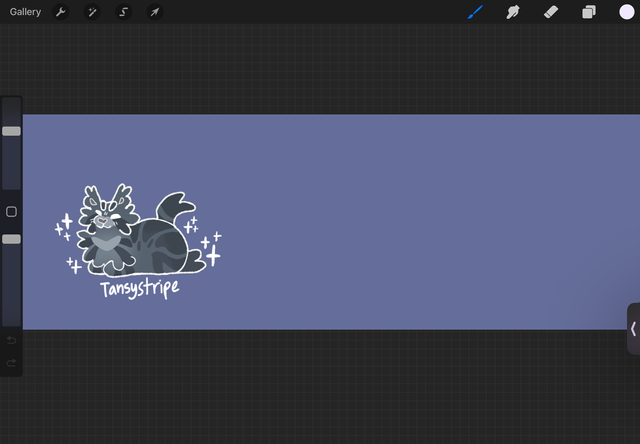Screen dimensions: 640x444
Task: Open the Actions wrench menu
Action: tap(61, 12)
